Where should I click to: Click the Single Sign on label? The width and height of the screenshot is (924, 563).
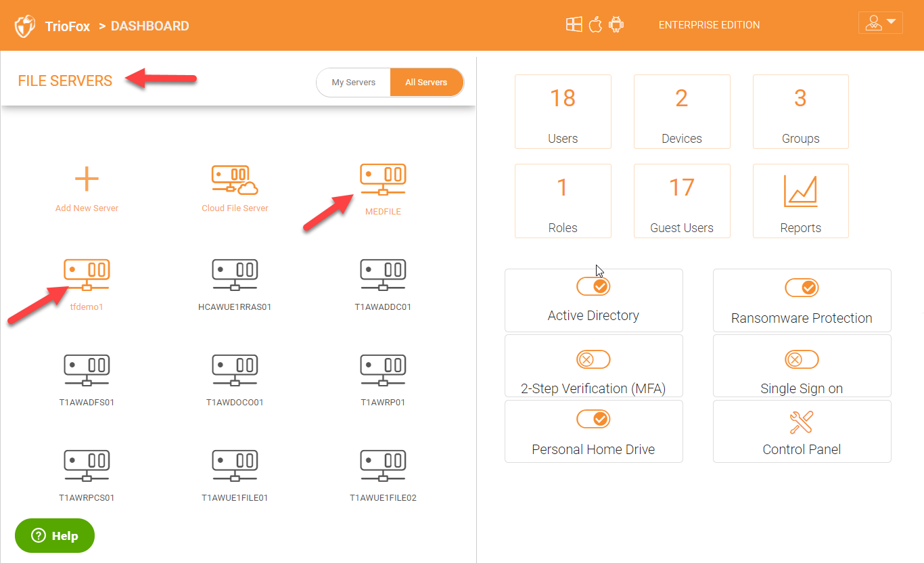point(802,388)
